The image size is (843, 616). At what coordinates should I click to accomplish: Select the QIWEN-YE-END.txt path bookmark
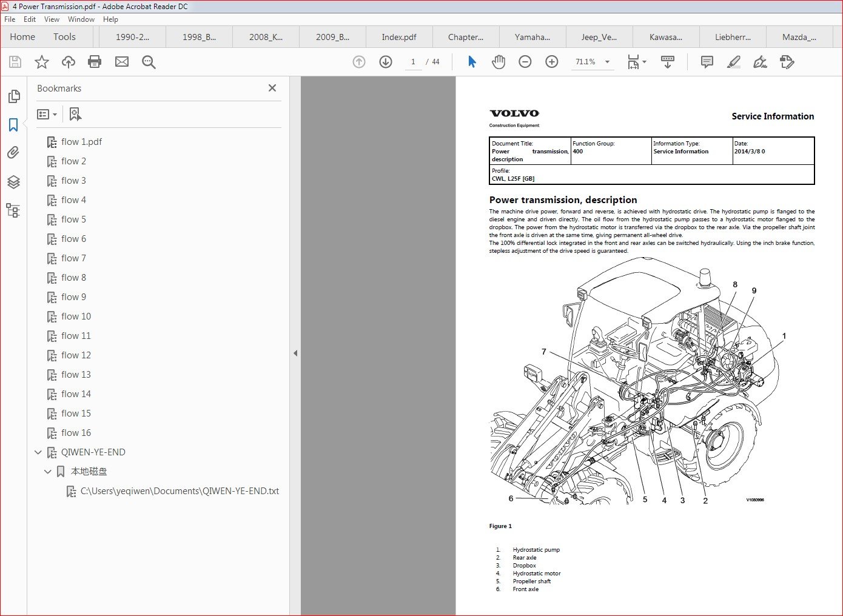click(x=180, y=491)
